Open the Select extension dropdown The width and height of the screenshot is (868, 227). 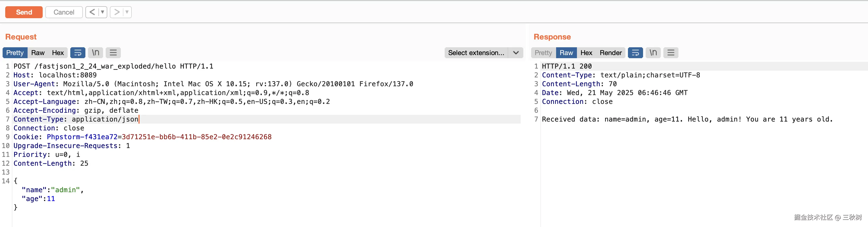(x=483, y=53)
